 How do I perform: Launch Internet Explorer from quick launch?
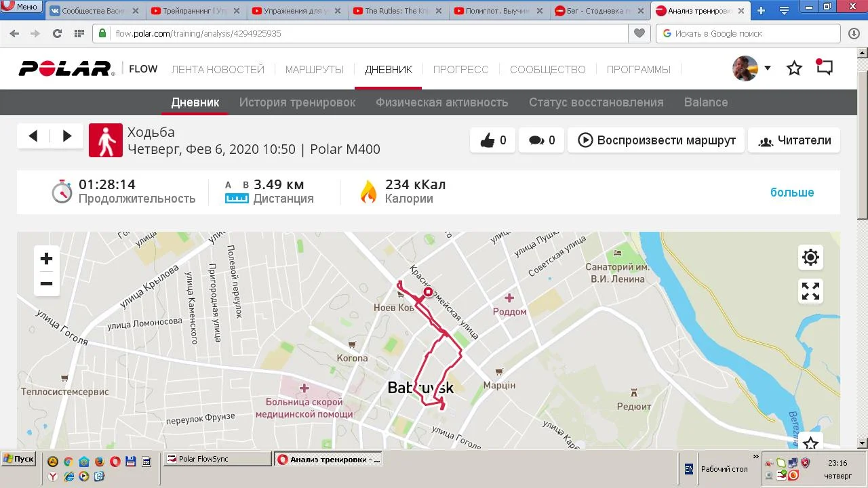click(68, 476)
